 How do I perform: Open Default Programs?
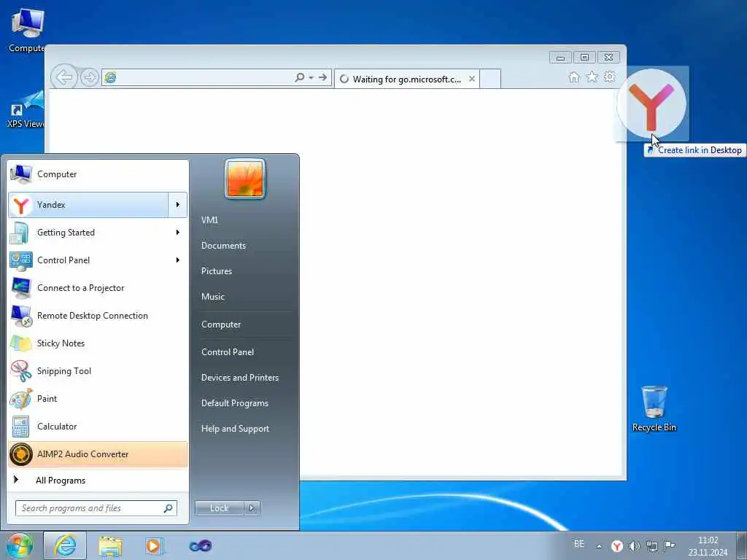(235, 402)
